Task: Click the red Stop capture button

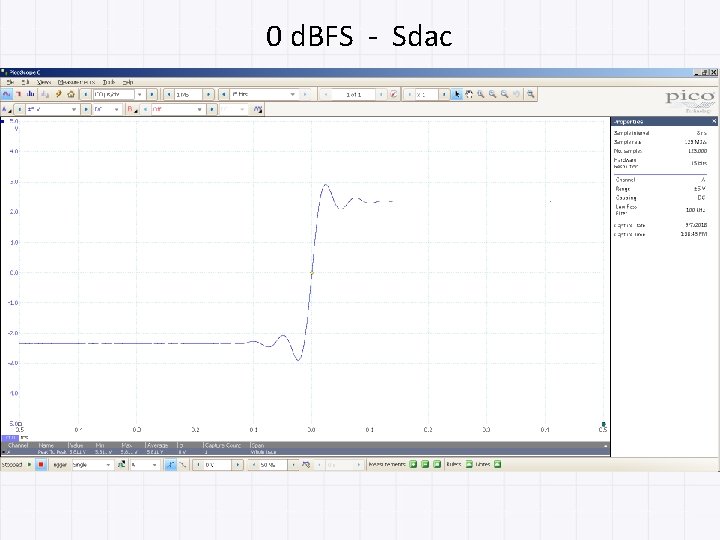Action: point(41,465)
